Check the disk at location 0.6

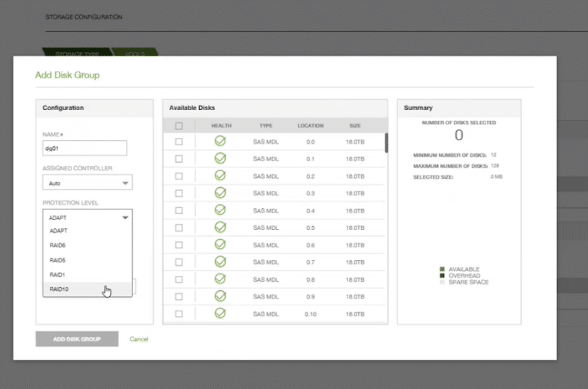pyautogui.click(x=179, y=245)
